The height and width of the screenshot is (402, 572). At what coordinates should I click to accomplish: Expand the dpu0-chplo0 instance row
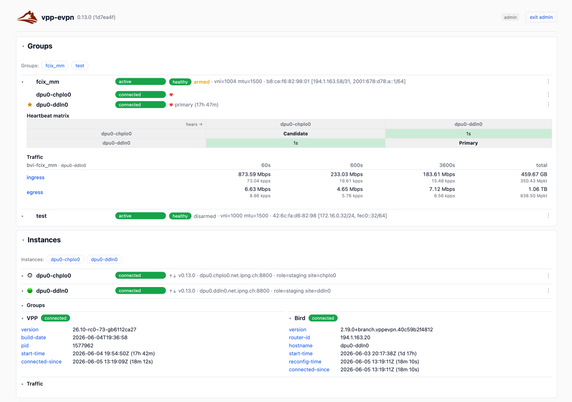click(x=23, y=276)
